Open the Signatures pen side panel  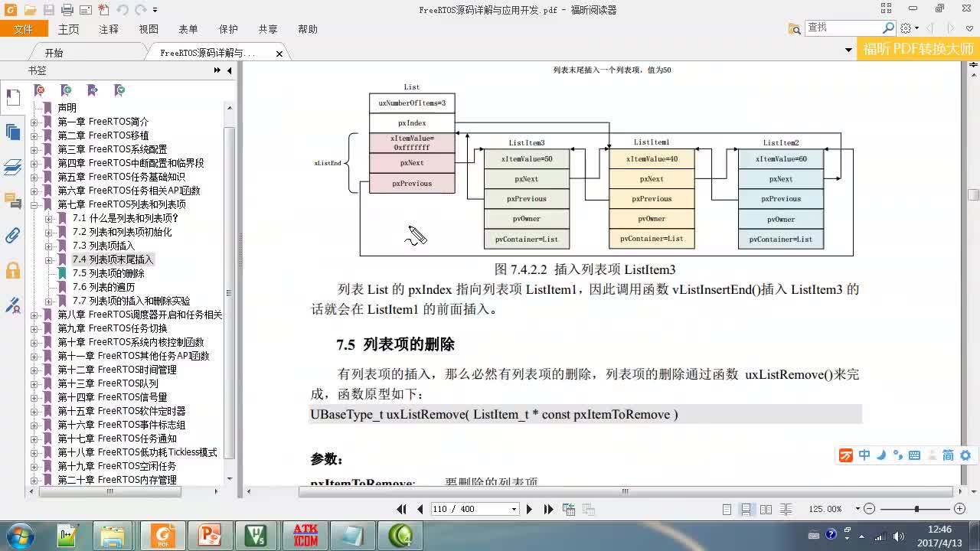[13, 305]
